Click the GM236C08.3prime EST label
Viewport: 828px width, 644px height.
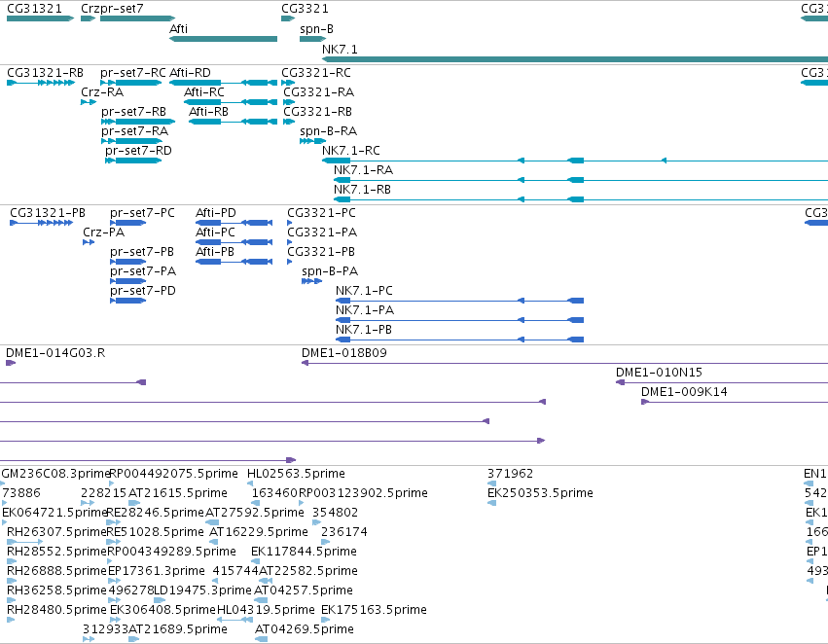coord(55,474)
